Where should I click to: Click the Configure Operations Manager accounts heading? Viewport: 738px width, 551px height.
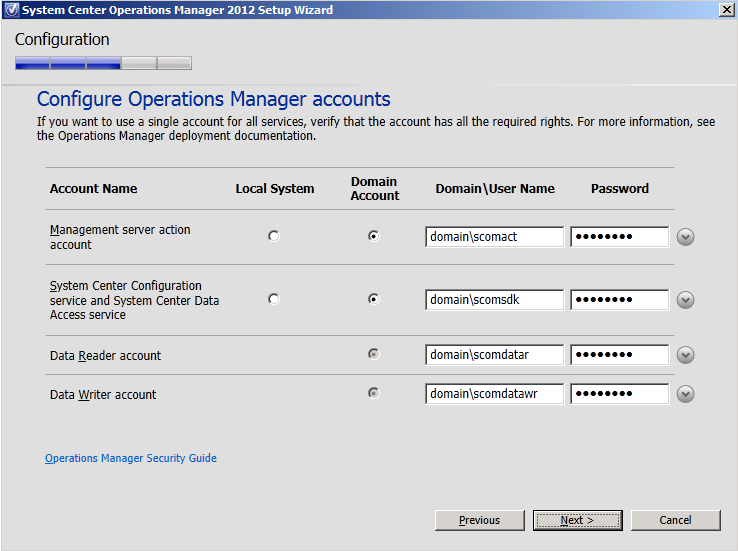point(214,99)
